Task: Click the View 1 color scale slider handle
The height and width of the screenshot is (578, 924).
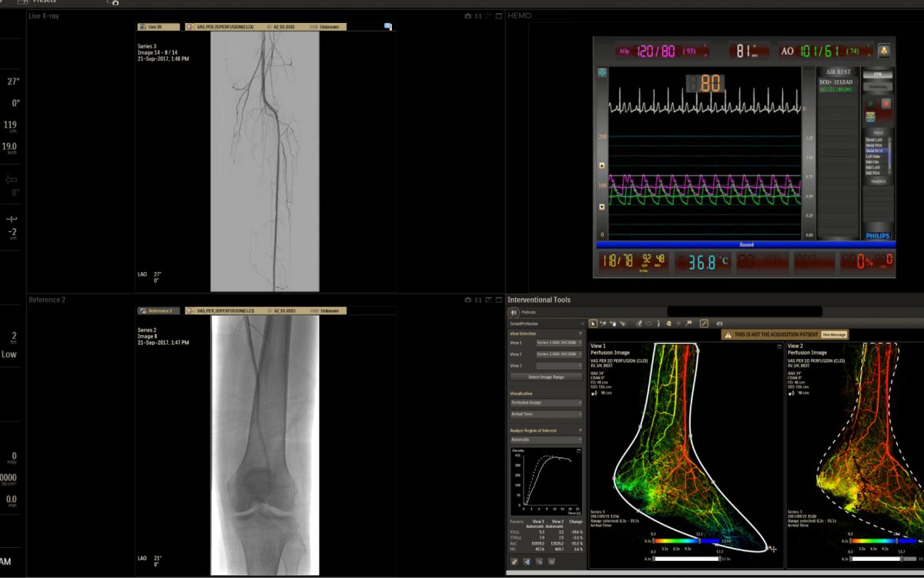Action: tap(699, 542)
